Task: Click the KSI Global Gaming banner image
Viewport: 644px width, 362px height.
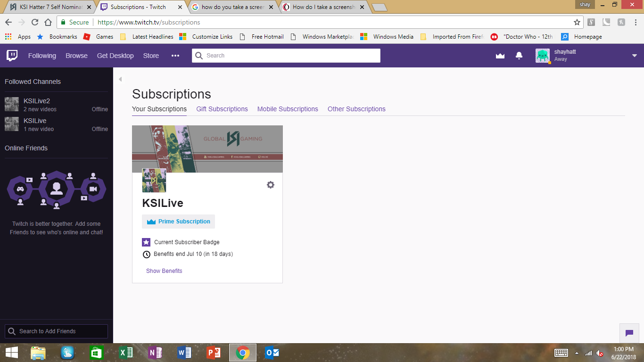Action: pos(207,149)
